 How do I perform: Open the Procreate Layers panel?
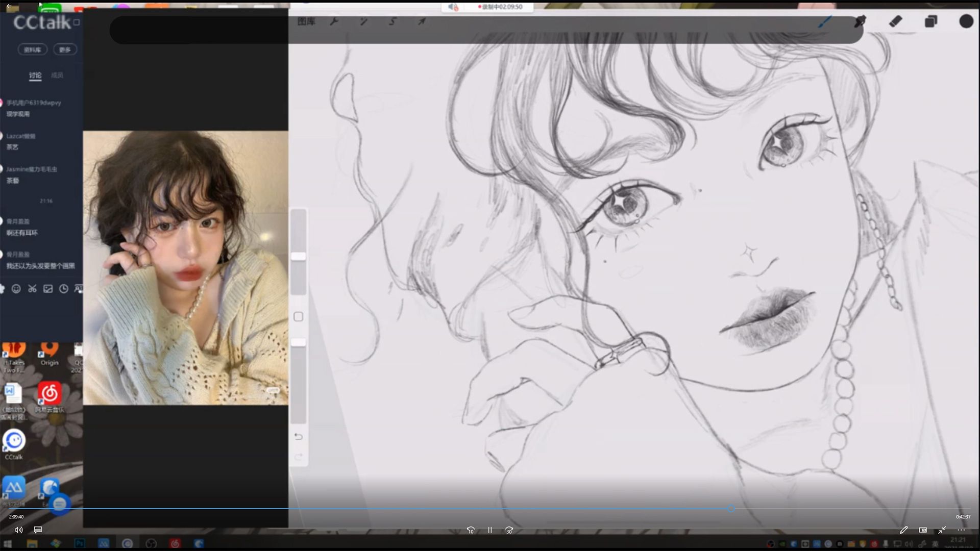click(x=931, y=21)
